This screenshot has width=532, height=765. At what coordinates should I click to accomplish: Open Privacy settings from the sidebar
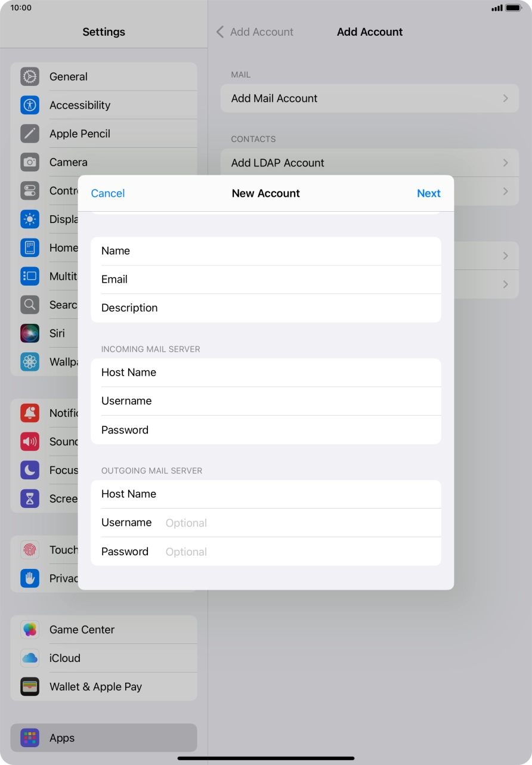click(x=29, y=578)
